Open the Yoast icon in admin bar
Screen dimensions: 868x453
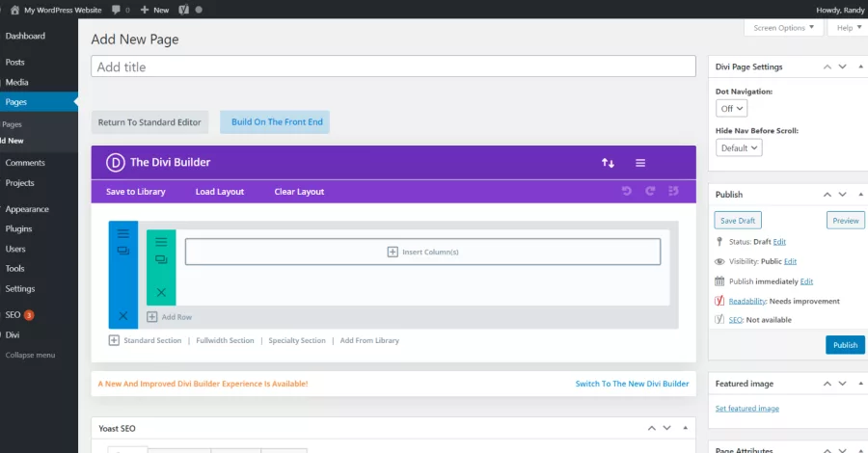(x=184, y=10)
